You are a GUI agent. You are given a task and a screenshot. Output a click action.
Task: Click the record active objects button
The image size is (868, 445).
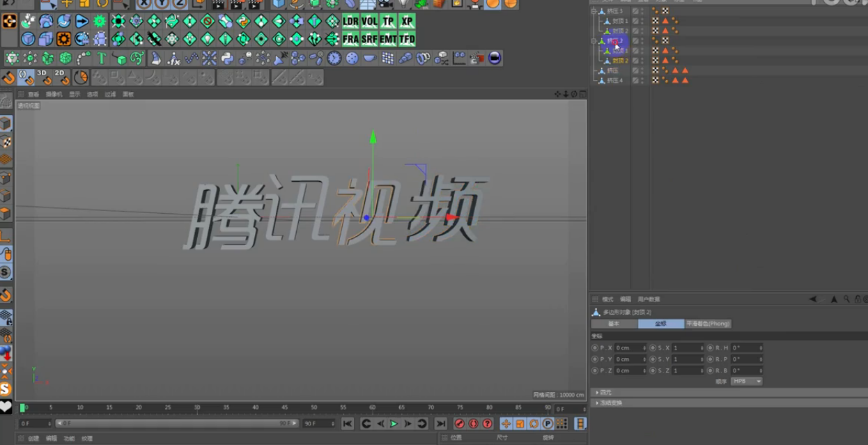click(459, 423)
